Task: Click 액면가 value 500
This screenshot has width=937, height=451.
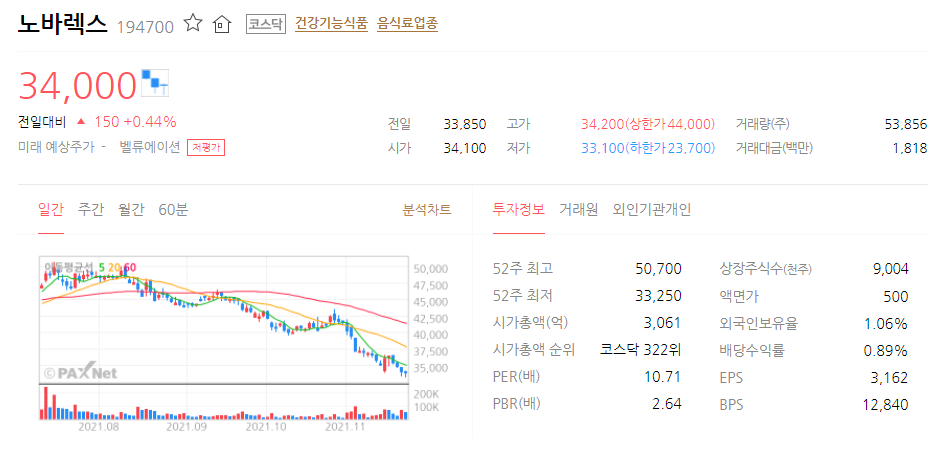Action: [x=896, y=296]
